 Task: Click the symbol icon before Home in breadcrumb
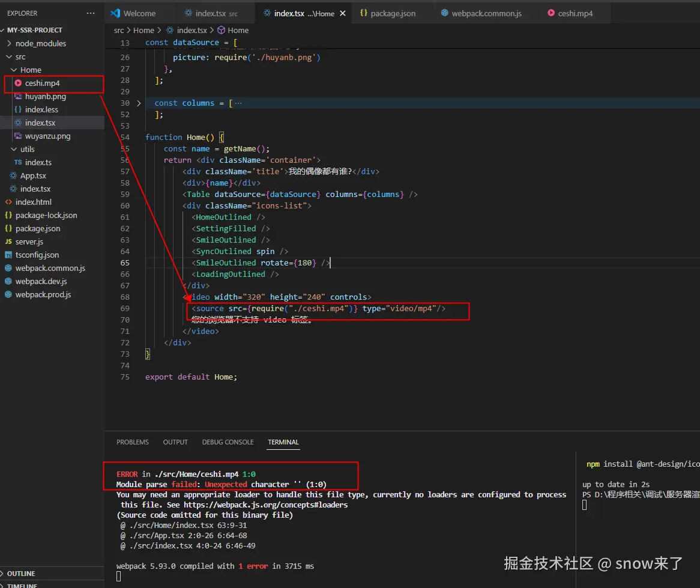pyautogui.click(x=221, y=31)
